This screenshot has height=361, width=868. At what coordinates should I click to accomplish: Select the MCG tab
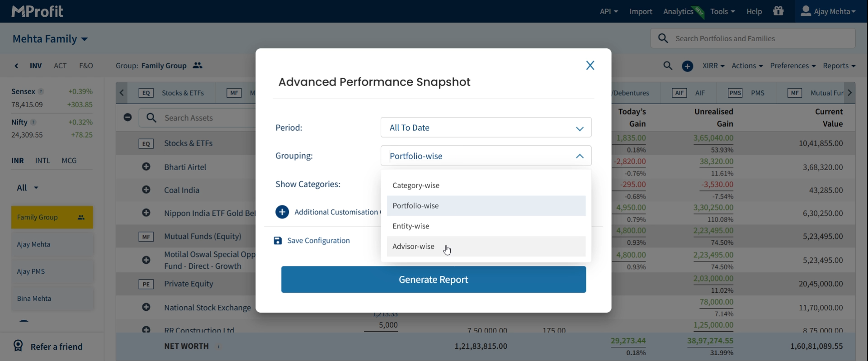click(x=69, y=161)
